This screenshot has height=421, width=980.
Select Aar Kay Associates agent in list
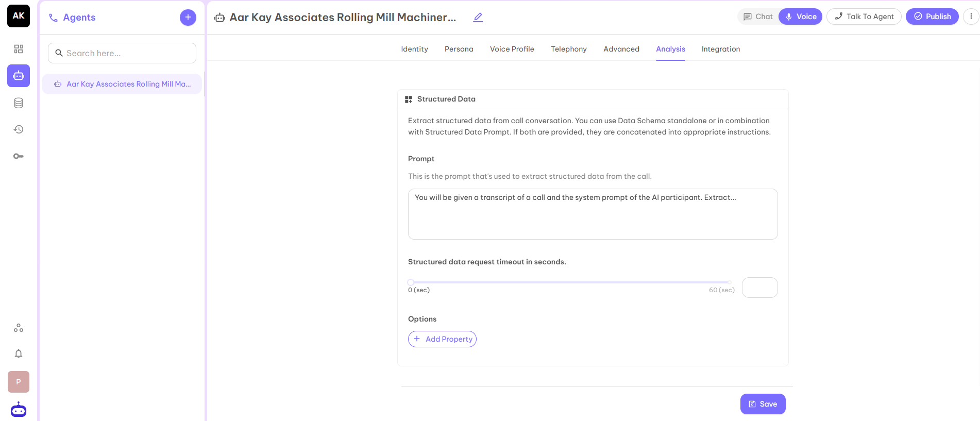[x=122, y=84]
